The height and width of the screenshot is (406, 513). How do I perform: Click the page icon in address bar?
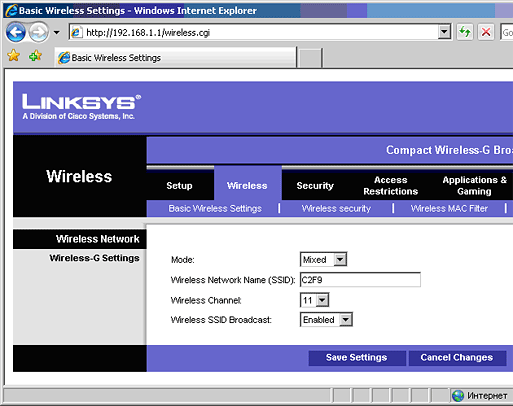click(x=76, y=32)
